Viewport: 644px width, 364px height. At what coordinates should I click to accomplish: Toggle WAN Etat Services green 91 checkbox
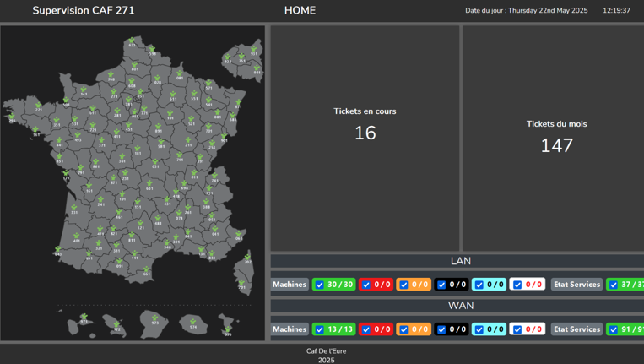(x=614, y=329)
